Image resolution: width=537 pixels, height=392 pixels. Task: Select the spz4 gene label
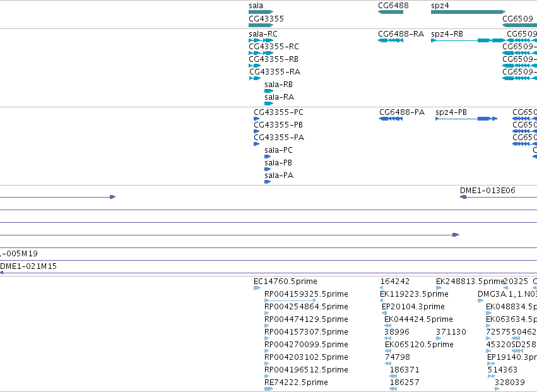440,6
